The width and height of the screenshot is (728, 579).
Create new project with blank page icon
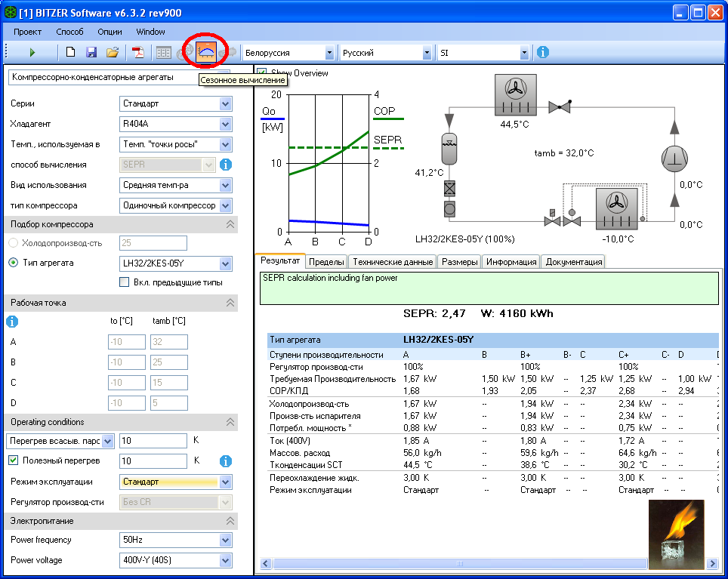point(70,52)
